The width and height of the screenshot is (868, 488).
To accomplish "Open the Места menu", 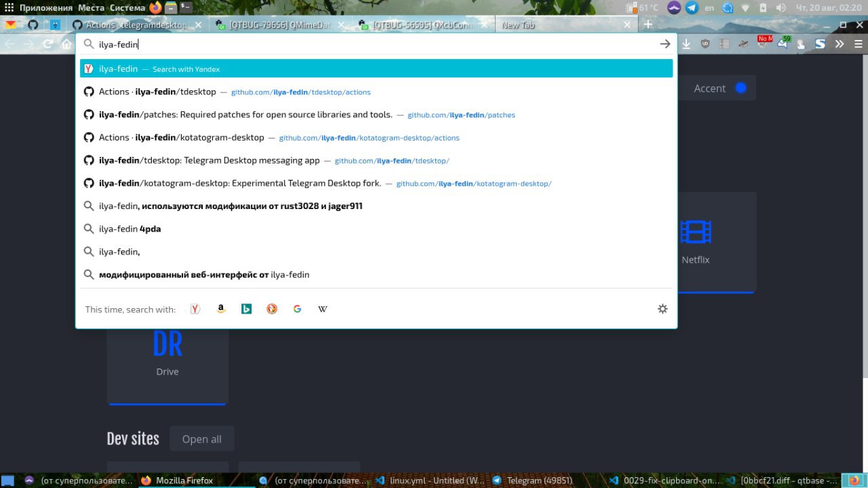I will [x=91, y=7].
